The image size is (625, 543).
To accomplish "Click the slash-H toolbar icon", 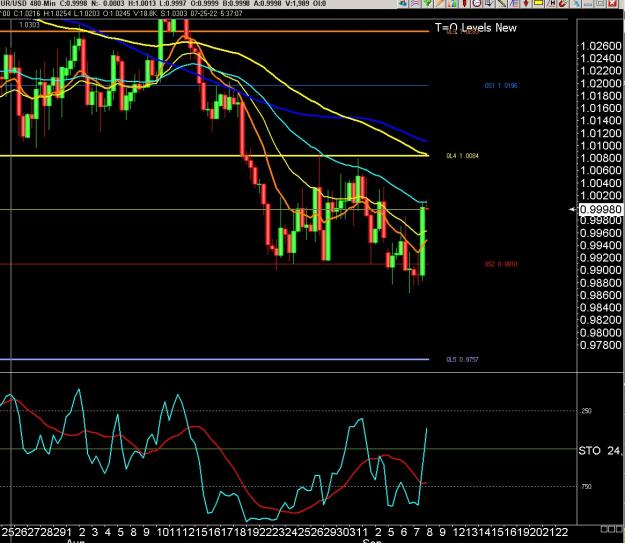I will click(x=551, y=3).
